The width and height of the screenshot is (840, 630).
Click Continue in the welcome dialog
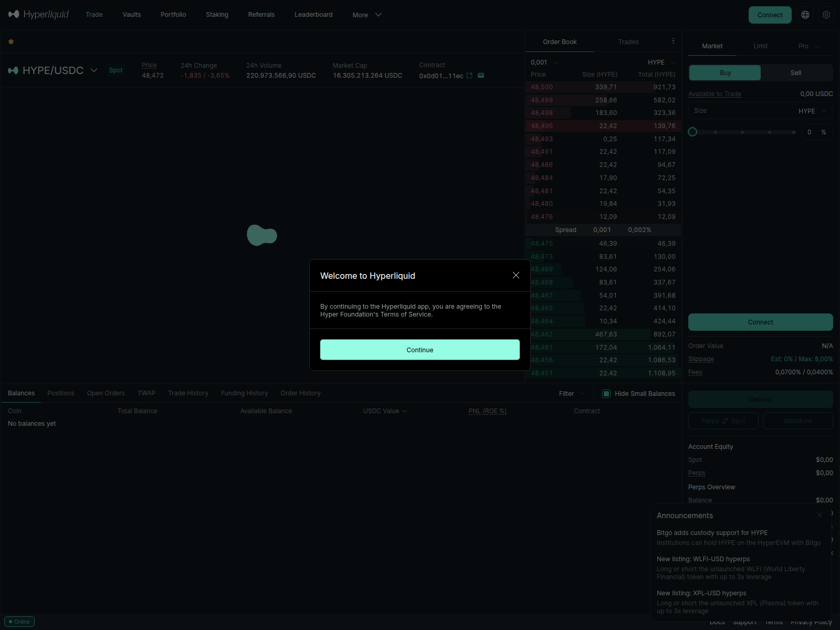tap(420, 350)
